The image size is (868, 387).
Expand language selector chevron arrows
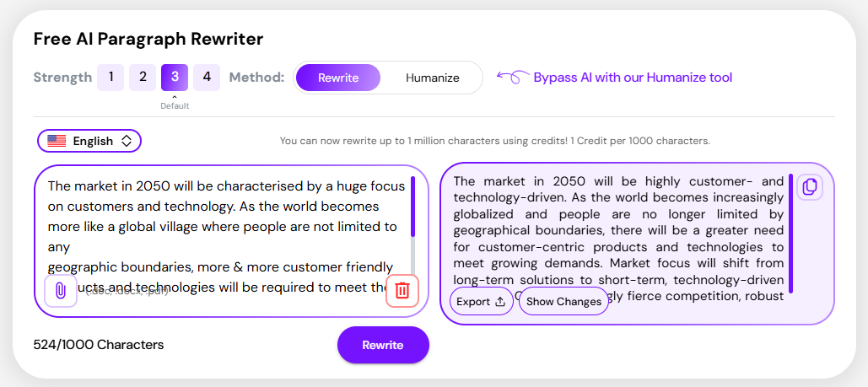[x=127, y=141]
